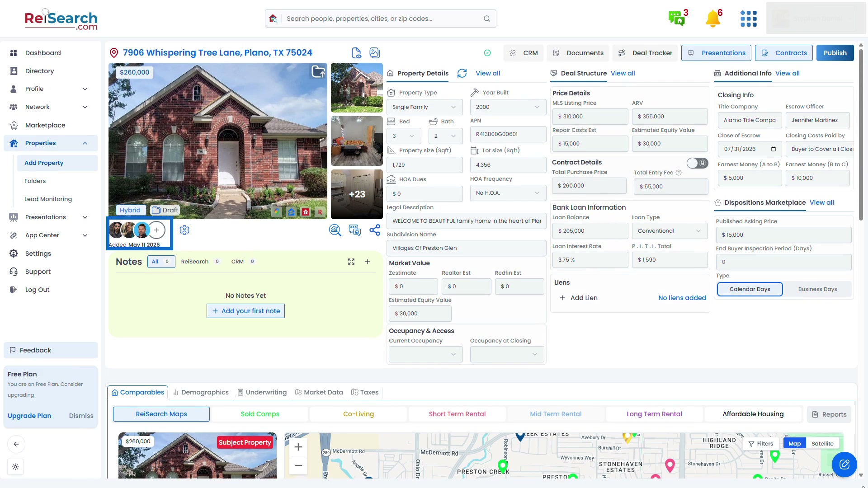Open Bed count dropdown

click(x=404, y=136)
